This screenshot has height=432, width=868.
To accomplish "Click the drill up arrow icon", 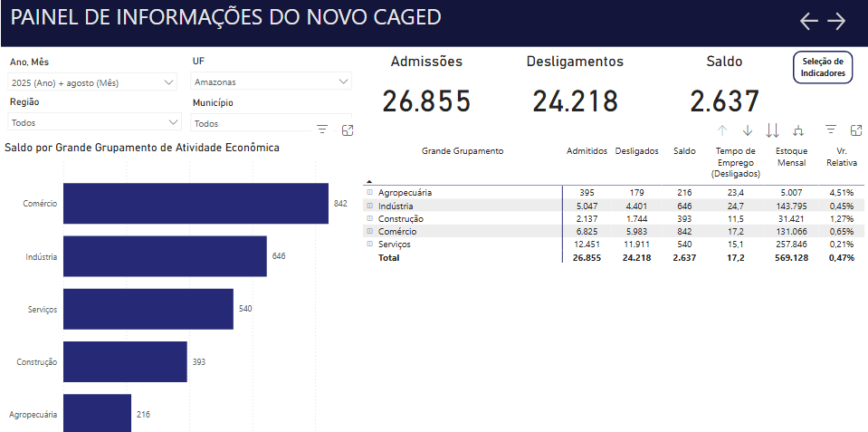I will [x=722, y=130].
